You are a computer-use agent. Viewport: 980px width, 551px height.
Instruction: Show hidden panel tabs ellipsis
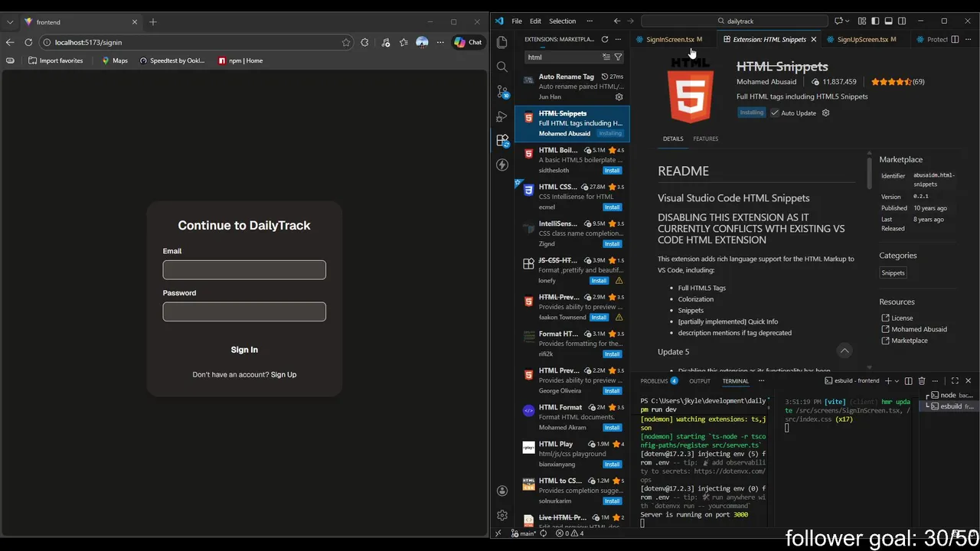tap(761, 380)
